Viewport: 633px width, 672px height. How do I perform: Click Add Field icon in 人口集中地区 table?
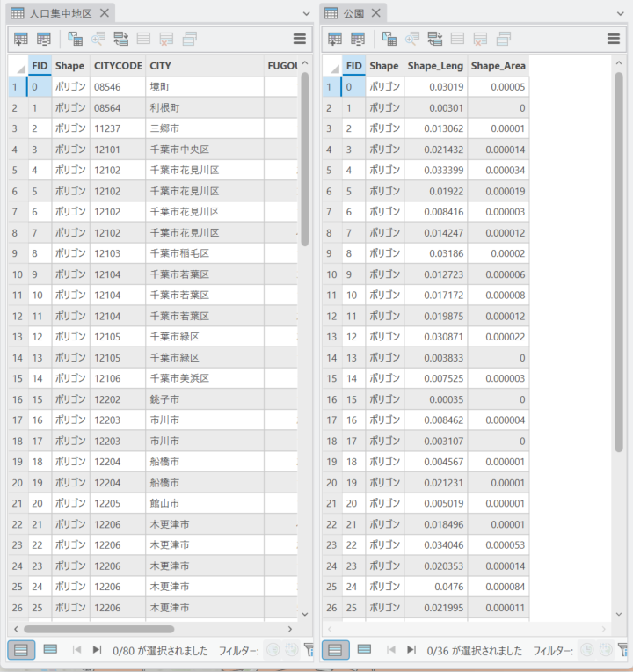(20, 39)
